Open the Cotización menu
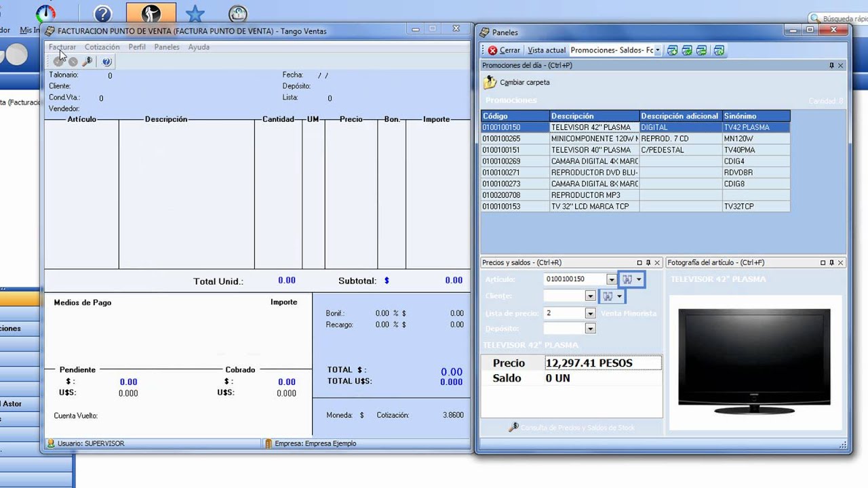The image size is (868, 488). pyautogui.click(x=102, y=47)
